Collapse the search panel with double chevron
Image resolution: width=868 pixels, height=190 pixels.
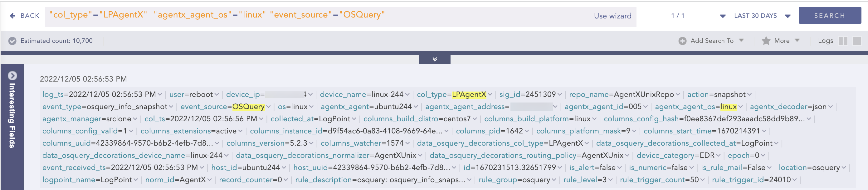click(434, 59)
